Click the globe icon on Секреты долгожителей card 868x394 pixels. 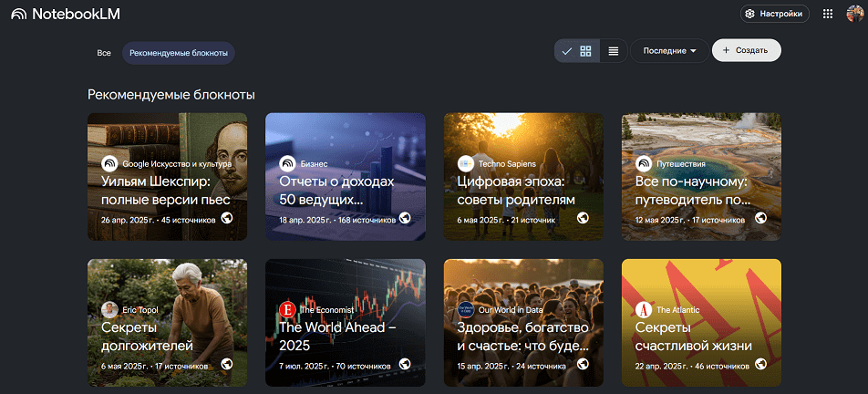click(x=226, y=364)
